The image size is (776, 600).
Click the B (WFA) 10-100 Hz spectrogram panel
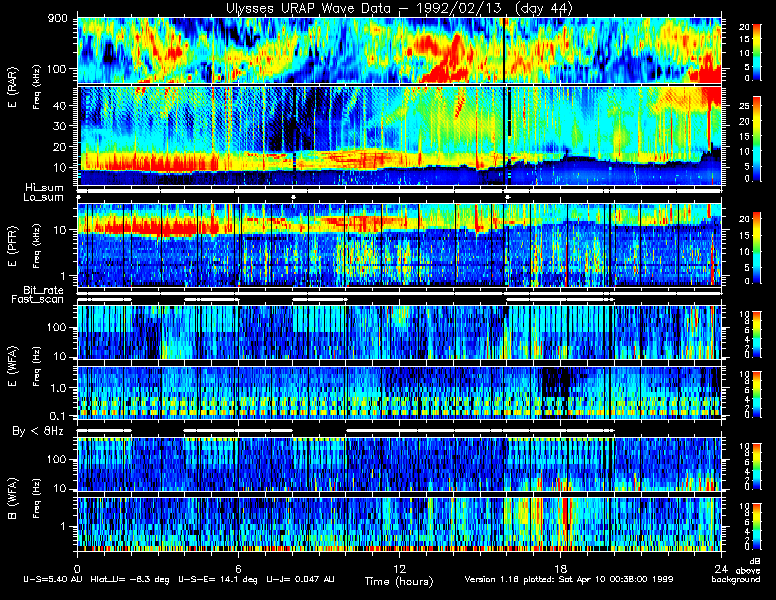pos(399,464)
